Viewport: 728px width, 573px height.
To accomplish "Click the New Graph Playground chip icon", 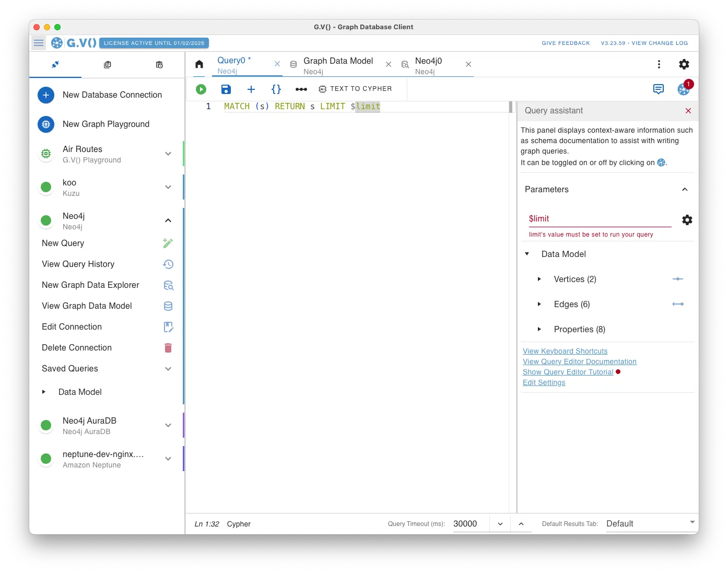I will pyautogui.click(x=46, y=124).
